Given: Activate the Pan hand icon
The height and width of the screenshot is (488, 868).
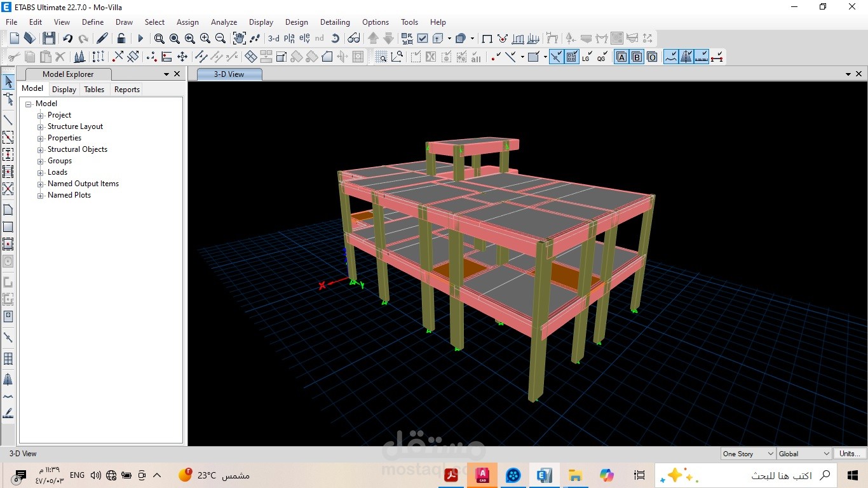Looking at the screenshot, I should coord(239,39).
